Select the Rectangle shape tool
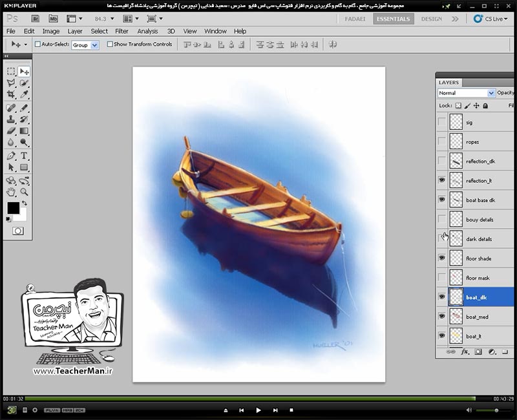 pos(24,167)
